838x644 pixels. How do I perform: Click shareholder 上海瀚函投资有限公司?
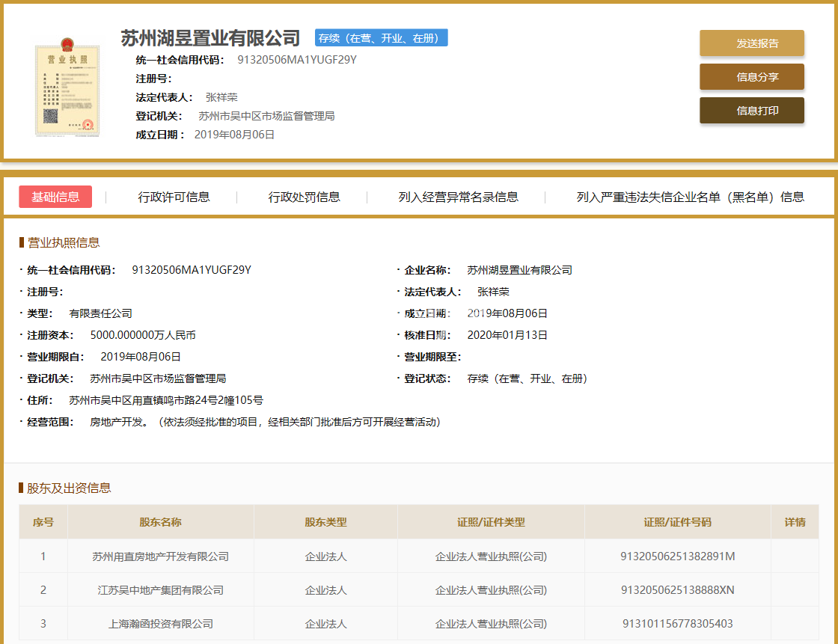tap(160, 625)
